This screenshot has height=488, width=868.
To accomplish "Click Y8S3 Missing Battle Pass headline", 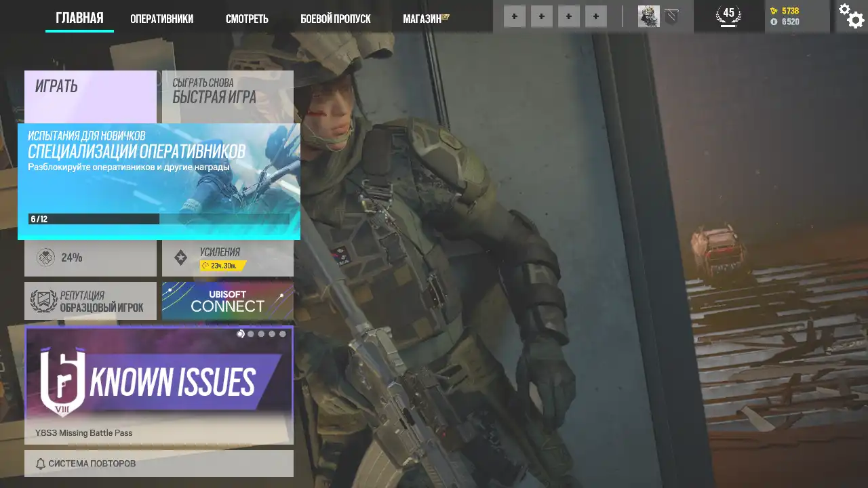I will click(84, 433).
